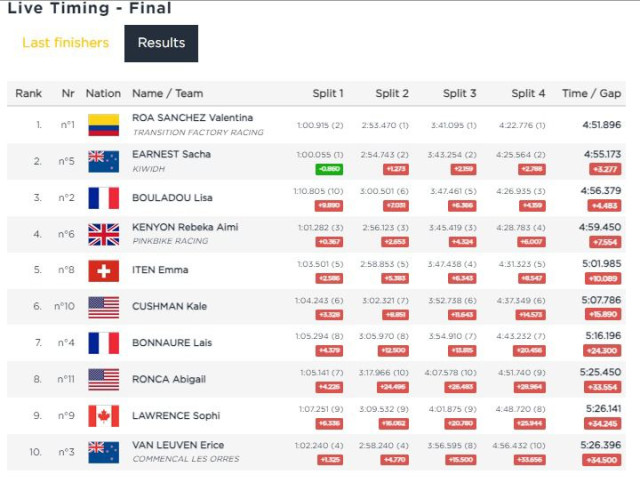
Task: Click the New Zealand flag for Van Leuven
Action: click(104, 452)
